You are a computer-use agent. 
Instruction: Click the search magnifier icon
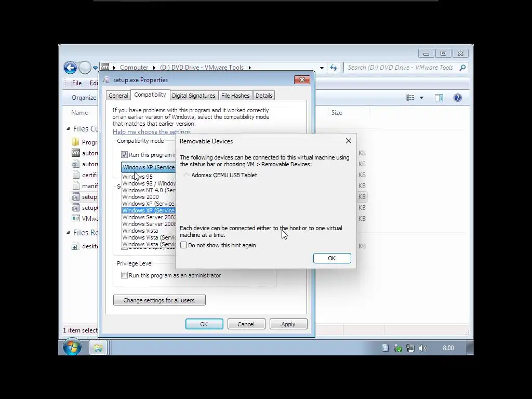coord(462,68)
